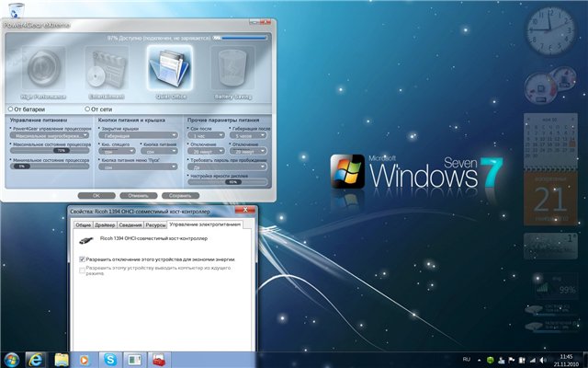
Task: Launch Internet Explorer from the taskbar
Action: (x=36, y=360)
